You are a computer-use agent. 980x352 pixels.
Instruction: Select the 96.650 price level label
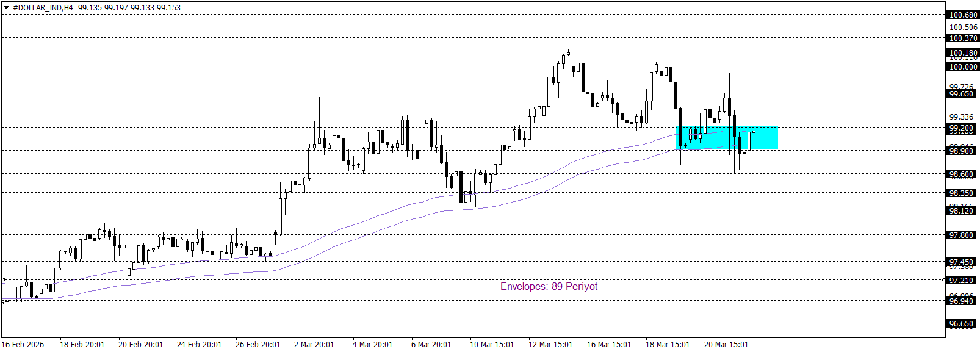[x=963, y=324]
